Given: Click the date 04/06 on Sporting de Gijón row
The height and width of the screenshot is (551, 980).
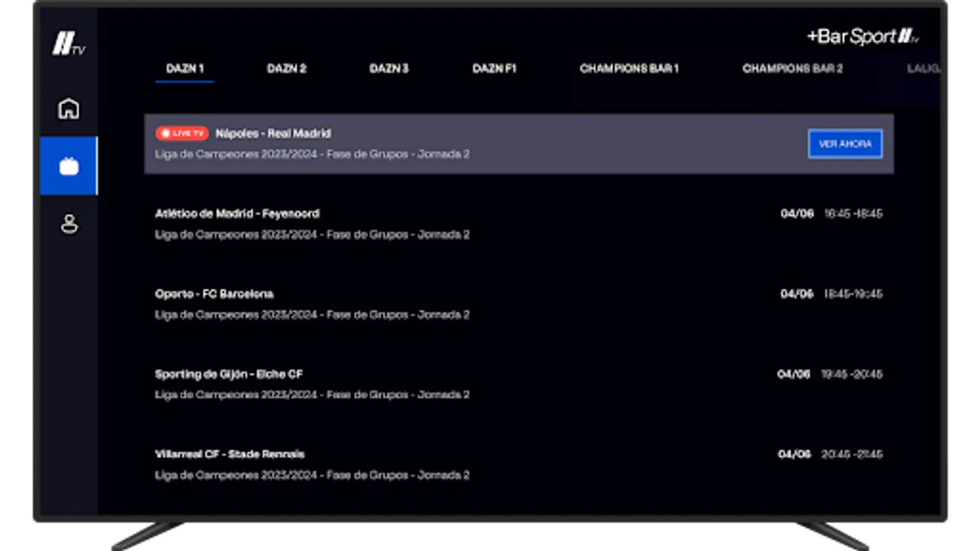Looking at the screenshot, I should (x=794, y=374).
